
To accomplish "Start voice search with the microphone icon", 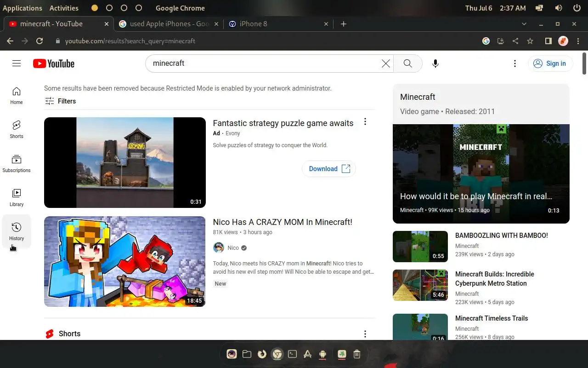I will coord(435,63).
